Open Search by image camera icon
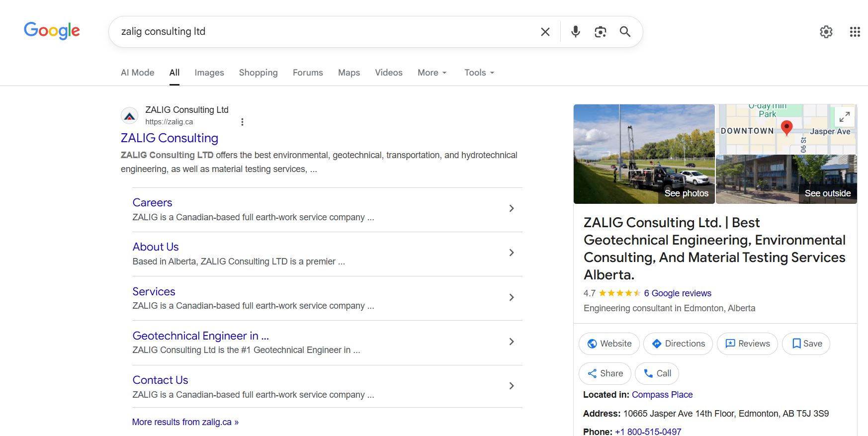Screen dimensions: 868x436 [x=600, y=32]
